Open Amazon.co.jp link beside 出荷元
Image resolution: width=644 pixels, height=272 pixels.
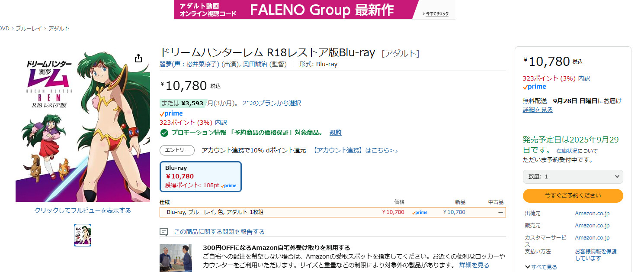593,214
